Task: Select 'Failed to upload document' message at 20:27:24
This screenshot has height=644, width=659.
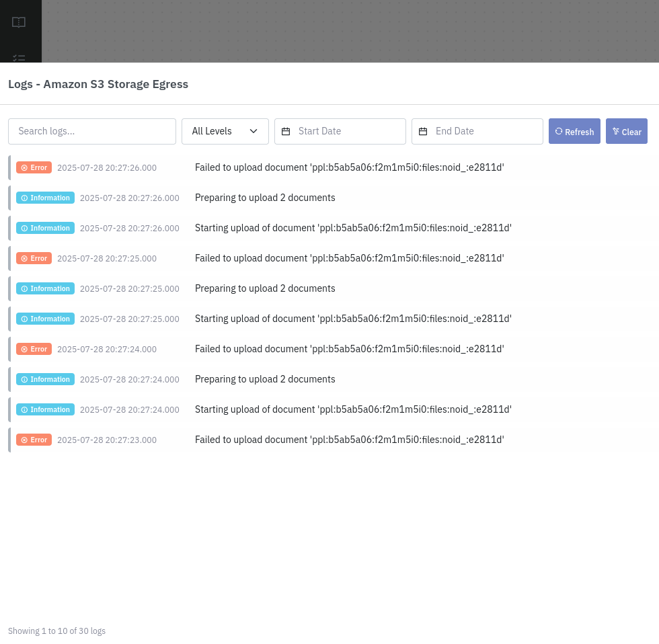Action: tap(349, 349)
